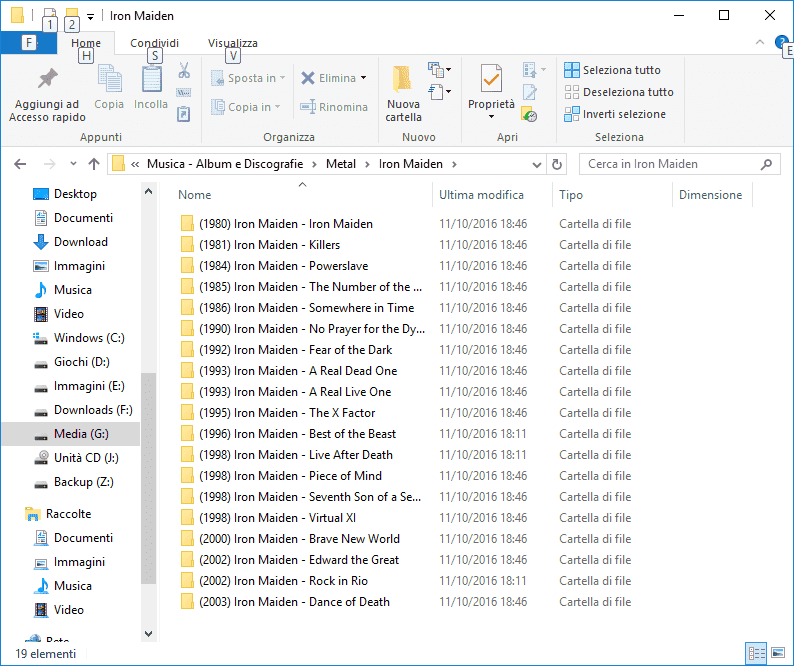This screenshot has height=666, width=794.
Task: Open recent locations dropdown arrow
Action: point(73,164)
